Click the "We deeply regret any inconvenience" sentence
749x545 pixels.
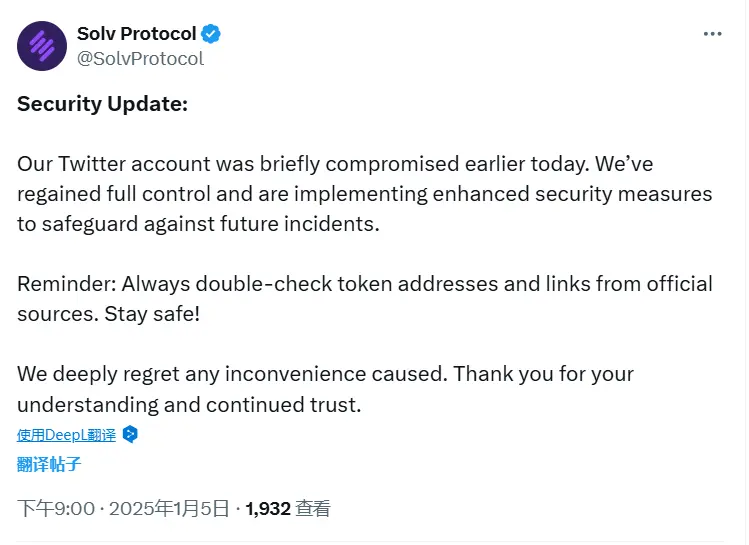[232, 374]
